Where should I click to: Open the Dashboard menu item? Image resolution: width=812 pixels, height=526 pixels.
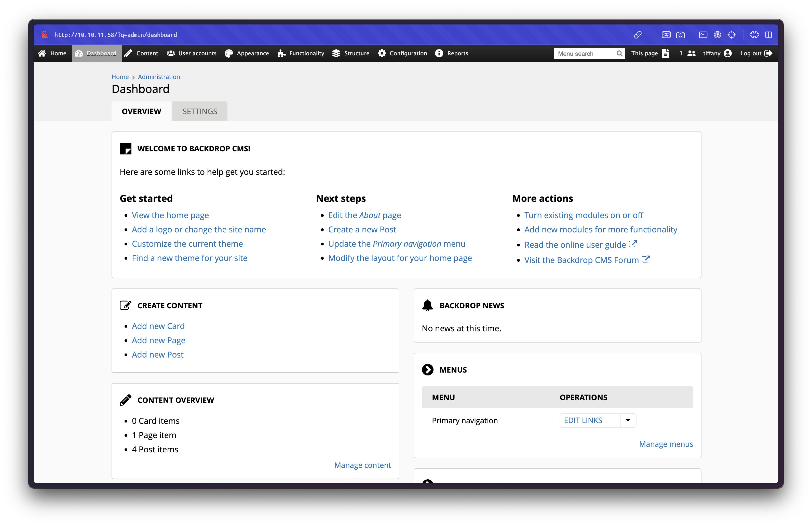pos(97,53)
